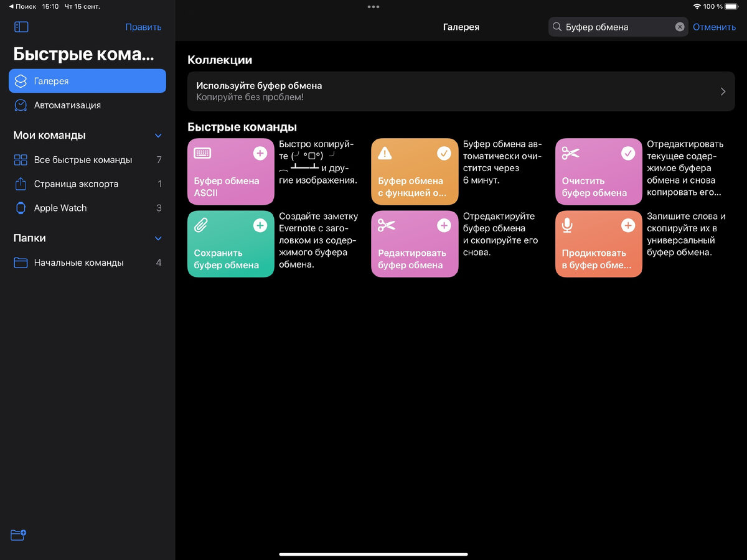The height and width of the screenshot is (560, 747).
Task: Add Продиктовать в буфер with plus
Action: (x=628, y=225)
